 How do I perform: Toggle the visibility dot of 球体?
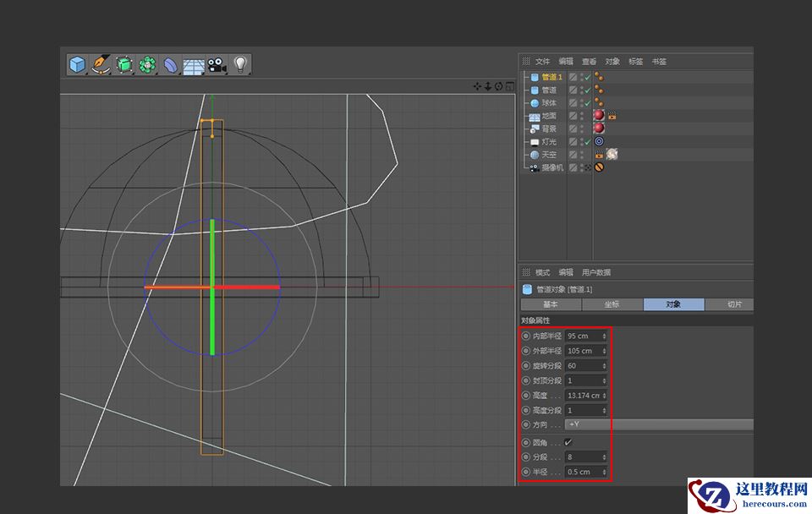(x=582, y=102)
